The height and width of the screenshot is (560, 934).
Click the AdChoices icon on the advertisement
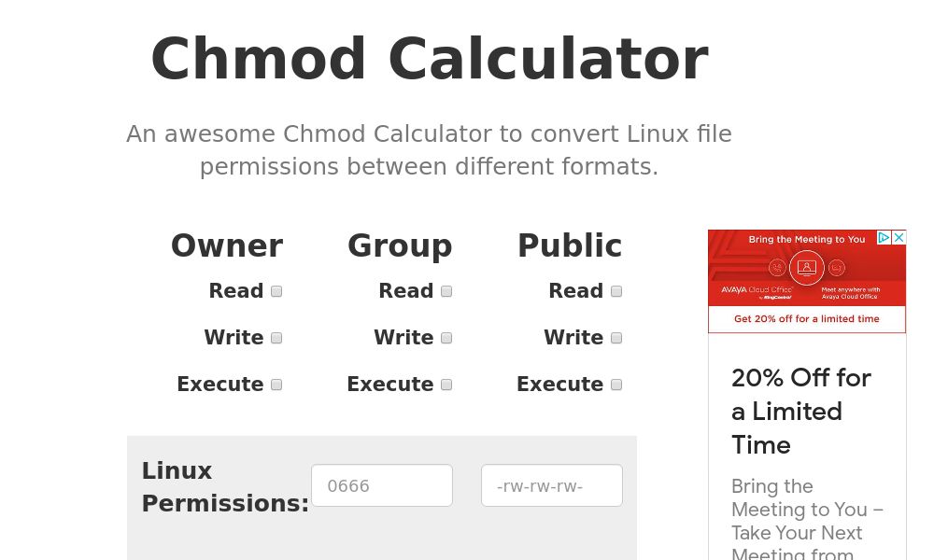[884, 237]
